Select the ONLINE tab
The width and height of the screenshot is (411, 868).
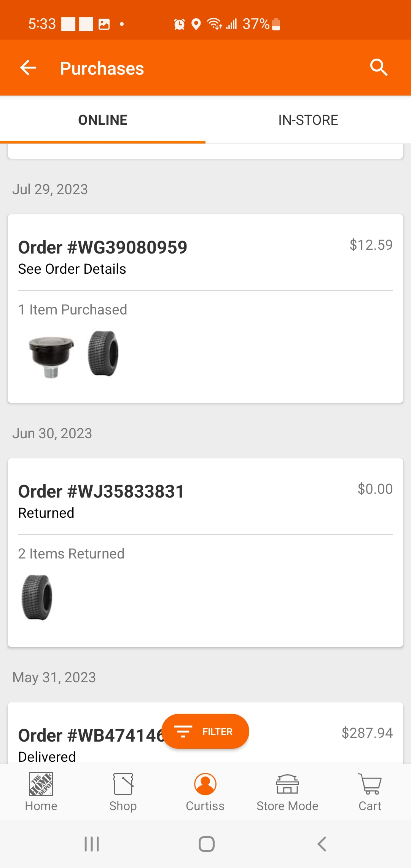(x=103, y=120)
